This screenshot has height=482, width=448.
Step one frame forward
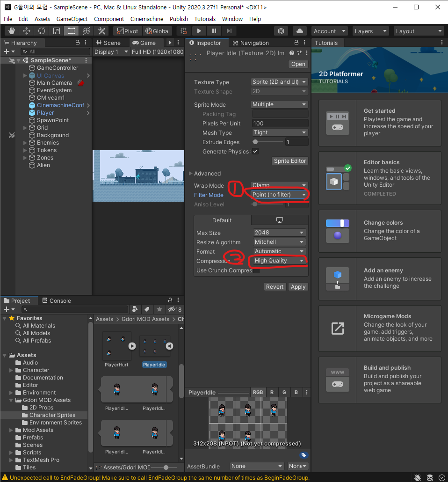[229, 31]
